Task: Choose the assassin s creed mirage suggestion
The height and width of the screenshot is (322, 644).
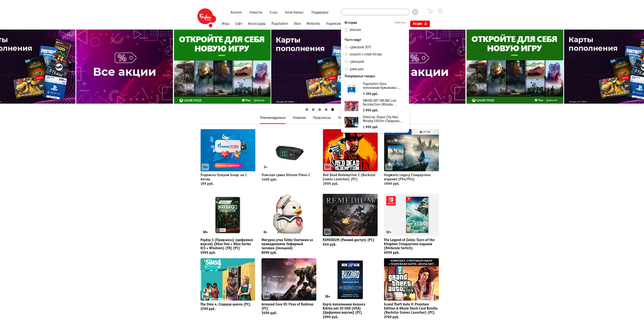Action: coord(365,54)
